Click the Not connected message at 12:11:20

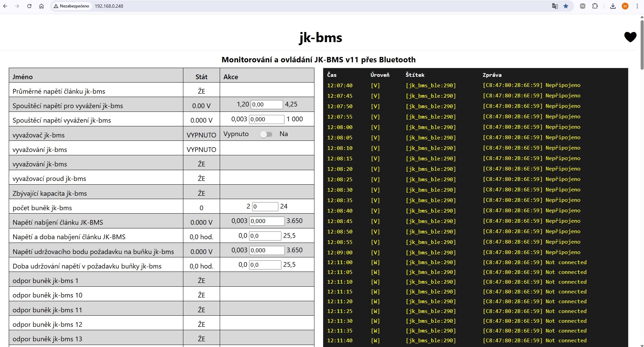[566, 301]
